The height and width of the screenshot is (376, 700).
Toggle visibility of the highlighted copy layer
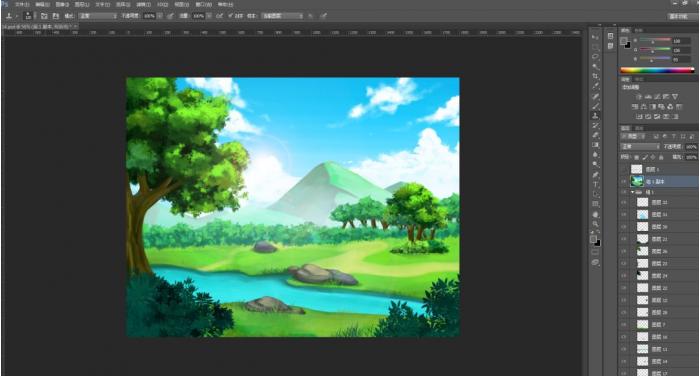tap(624, 181)
